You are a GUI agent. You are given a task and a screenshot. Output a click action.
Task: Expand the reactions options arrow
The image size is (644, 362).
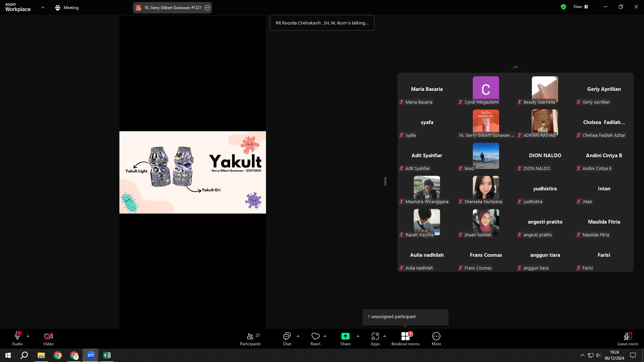point(325,336)
